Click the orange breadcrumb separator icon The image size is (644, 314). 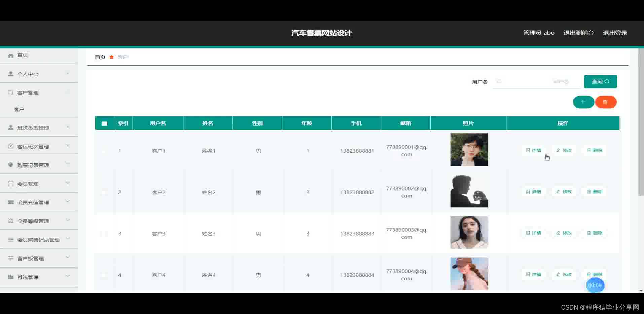point(111,57)
